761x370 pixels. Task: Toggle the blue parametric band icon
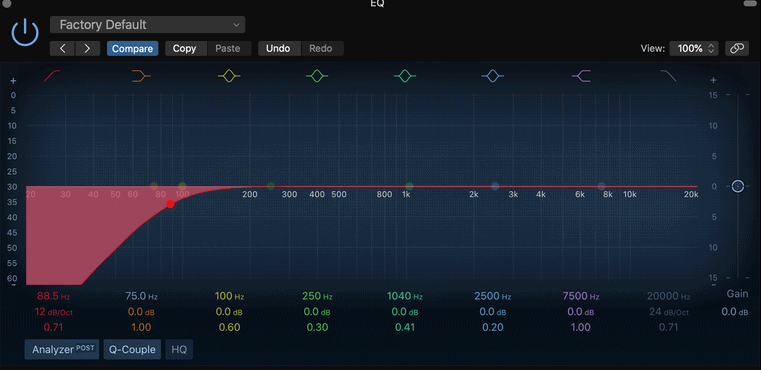click(493, 76)
